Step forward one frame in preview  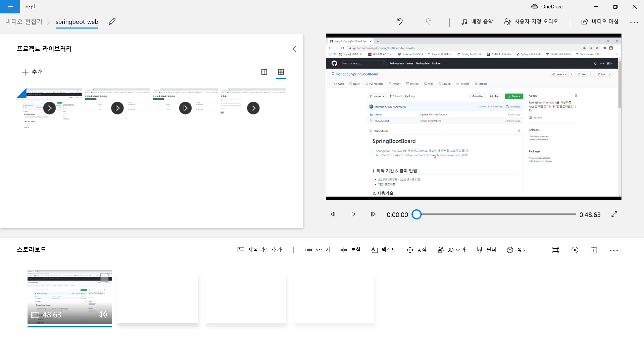coord(373,214)
